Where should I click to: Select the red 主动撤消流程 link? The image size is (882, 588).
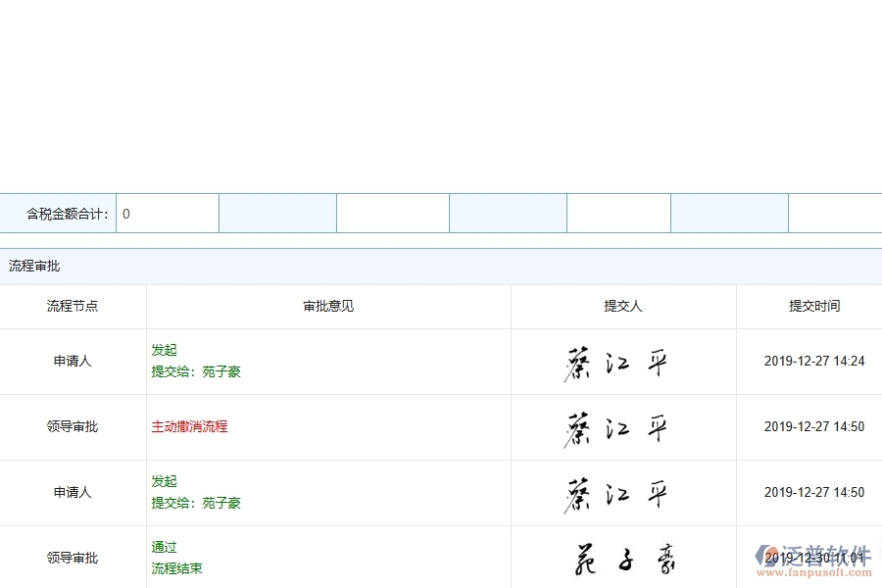pyautogui.click(x=189, y=426)
